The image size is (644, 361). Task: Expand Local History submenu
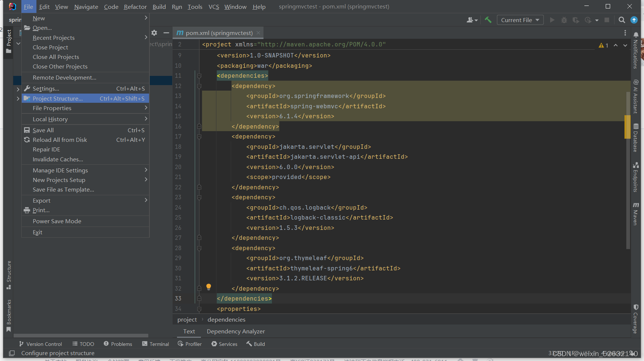(85, 119)
